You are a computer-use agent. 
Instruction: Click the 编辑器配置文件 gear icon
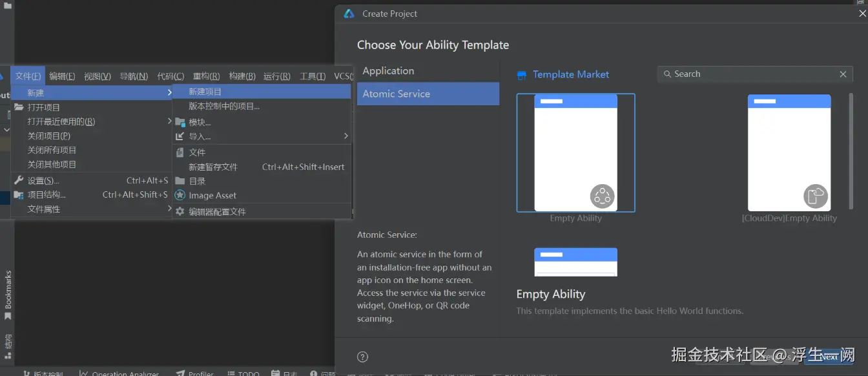click(180, 211)
